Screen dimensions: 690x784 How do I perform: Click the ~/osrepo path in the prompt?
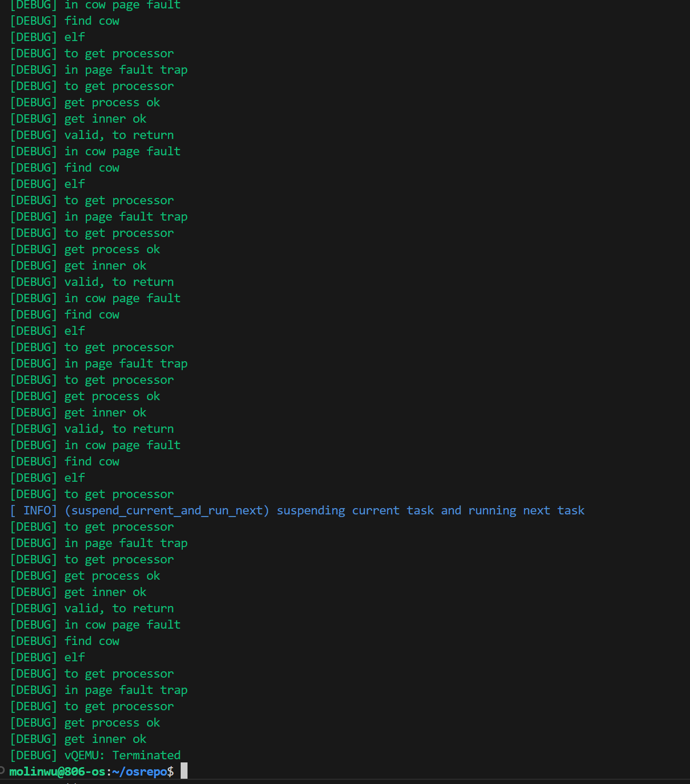point(139,771)
